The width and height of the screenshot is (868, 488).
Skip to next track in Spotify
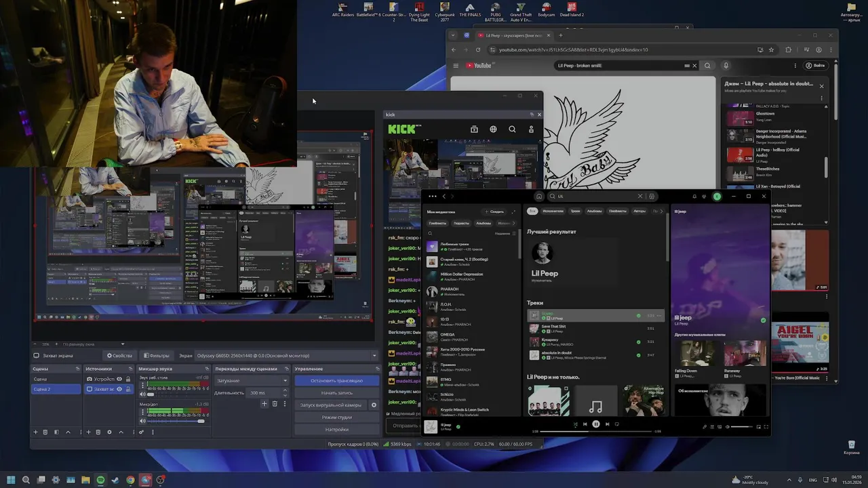[607, 424]
